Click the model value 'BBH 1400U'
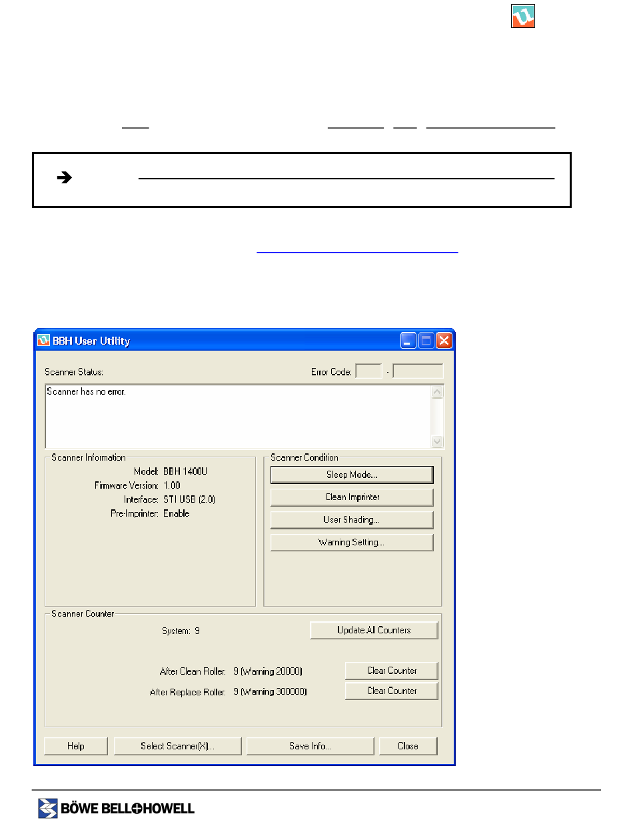The width and height of the screenshot is (633, 840). (x=185, y=471)
